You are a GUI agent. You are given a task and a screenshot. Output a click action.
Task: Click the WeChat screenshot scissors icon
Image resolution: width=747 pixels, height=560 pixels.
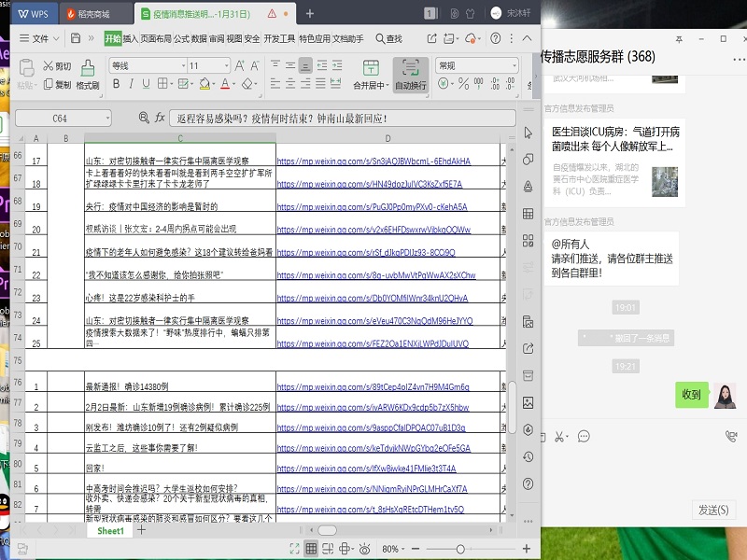click(560, 436)
